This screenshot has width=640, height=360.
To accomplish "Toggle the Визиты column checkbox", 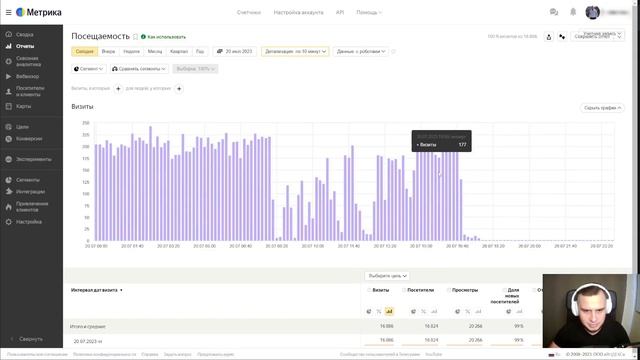I will coord(369,290).
